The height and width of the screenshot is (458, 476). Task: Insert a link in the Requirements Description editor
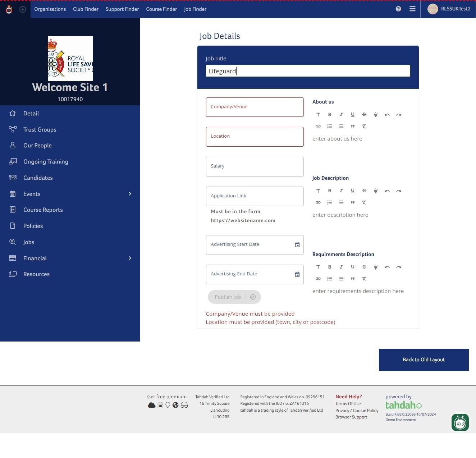point(318,279)
